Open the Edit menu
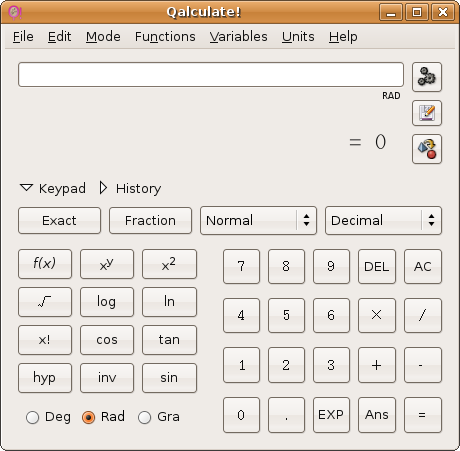 point(59,37)
